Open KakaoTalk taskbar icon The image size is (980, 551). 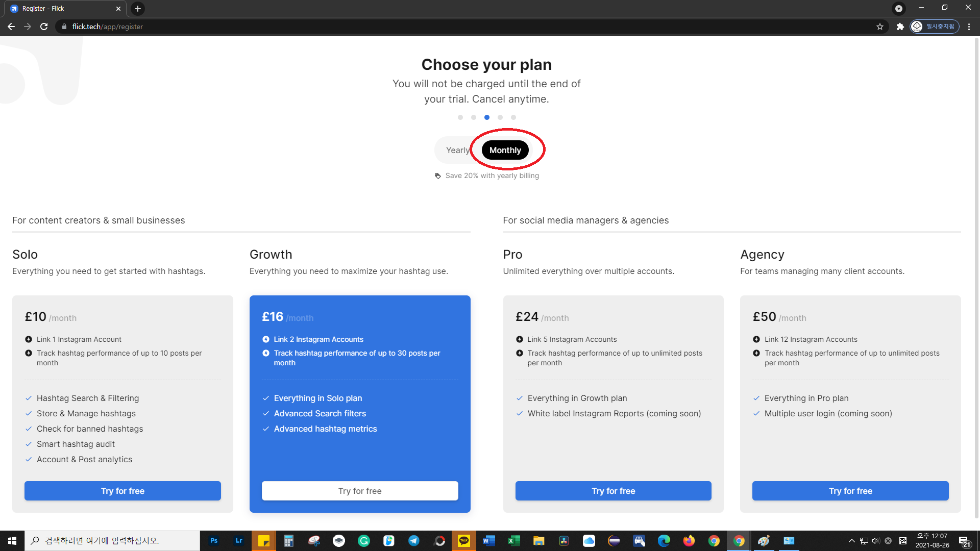coord(463,541)
